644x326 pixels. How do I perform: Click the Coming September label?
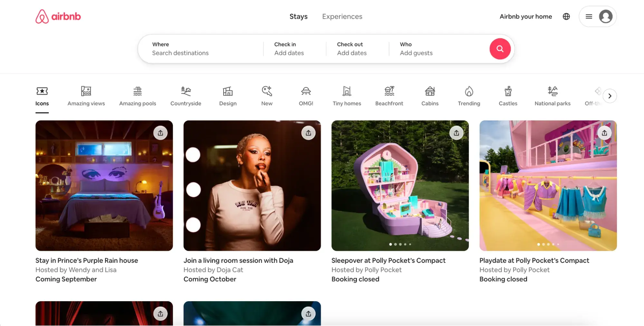pyautogui.click(x=66, y=279)
